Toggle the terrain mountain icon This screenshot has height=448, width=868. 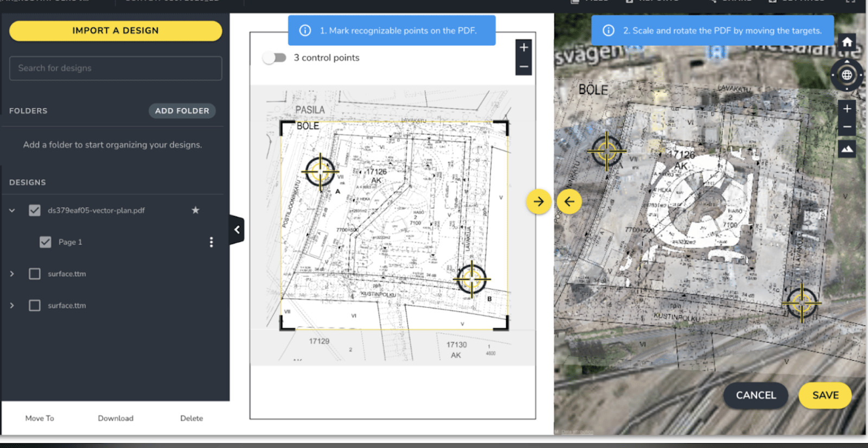coord(847,148)
